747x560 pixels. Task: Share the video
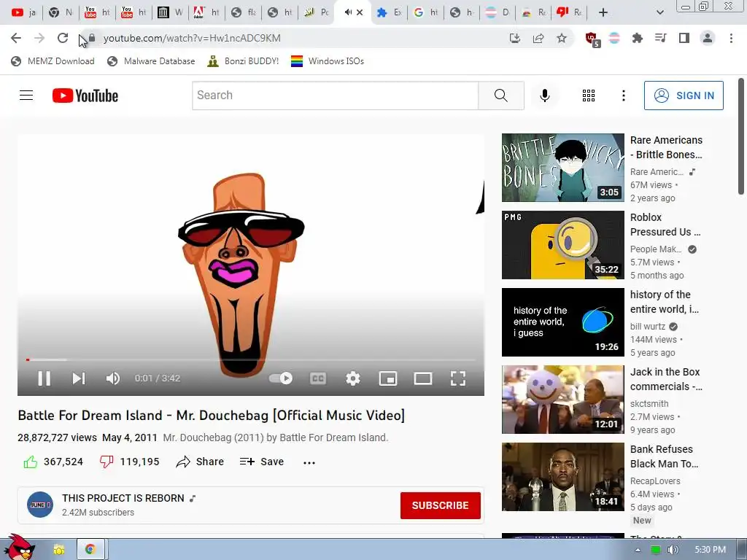click(x=200, y=462)
